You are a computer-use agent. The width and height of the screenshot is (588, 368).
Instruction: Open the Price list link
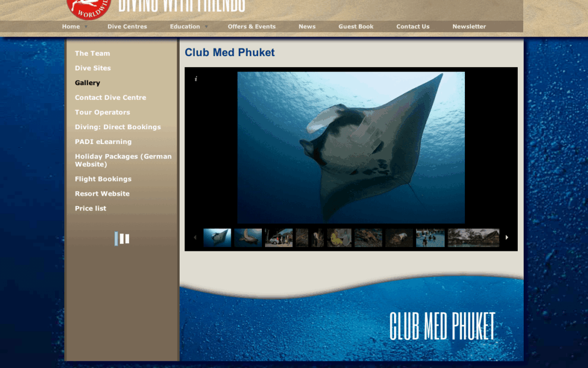coord(90,208)
